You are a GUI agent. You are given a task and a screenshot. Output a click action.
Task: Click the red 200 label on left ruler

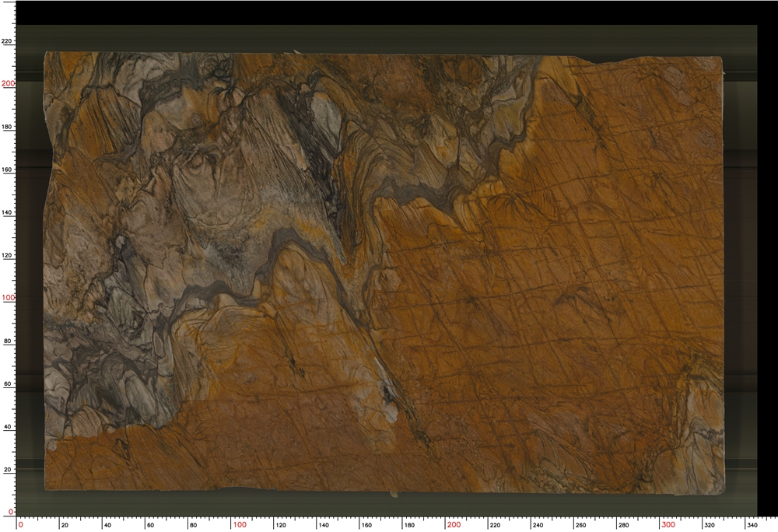coord(7,82)
